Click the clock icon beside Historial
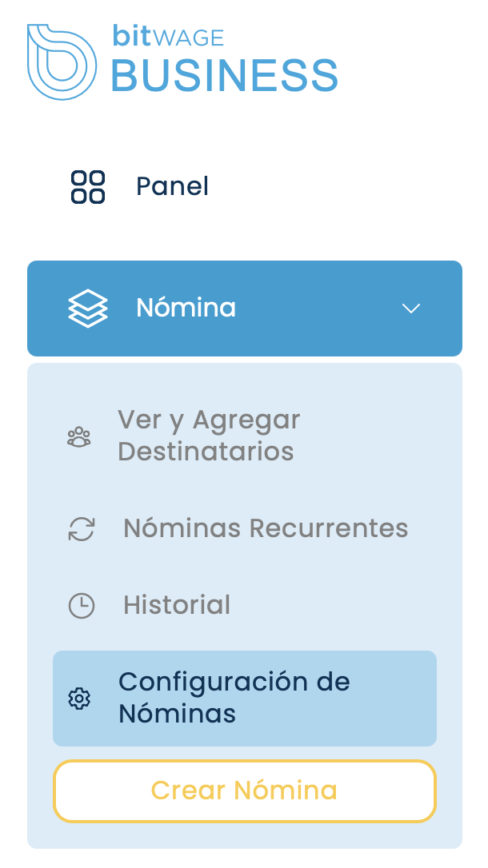Screen dimensions: 488x868 click(82, 606)
